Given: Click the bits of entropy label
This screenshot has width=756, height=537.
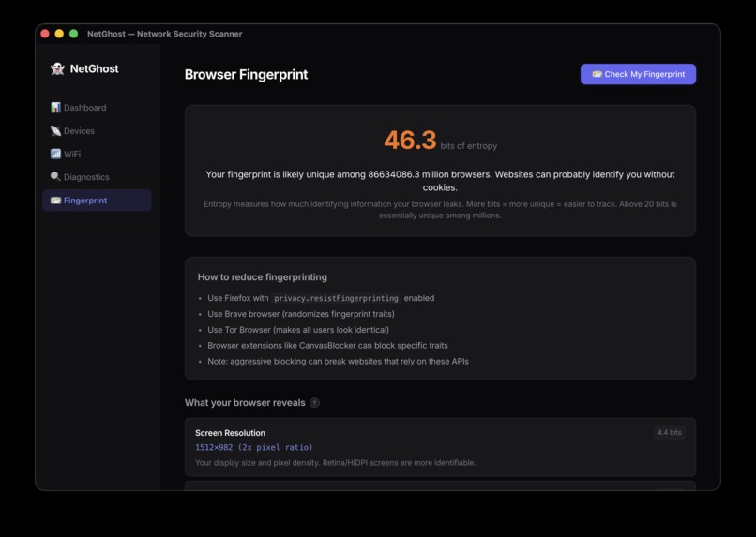Looking at the screenshot, I should [469, 146].
